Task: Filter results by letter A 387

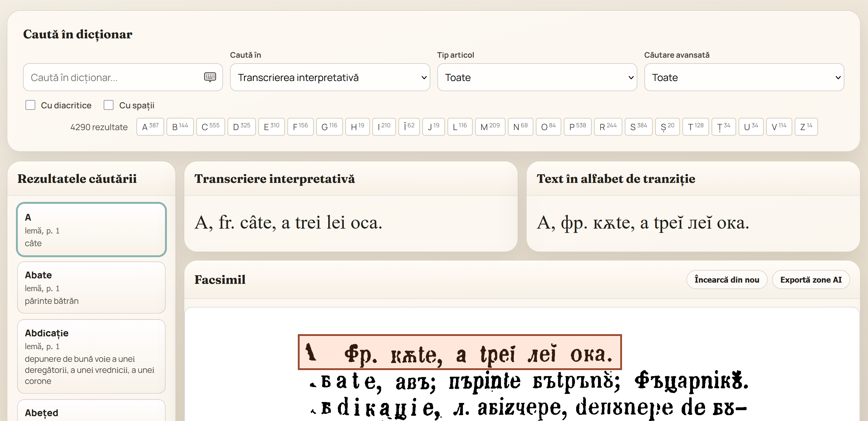Action: click(150, 127)
